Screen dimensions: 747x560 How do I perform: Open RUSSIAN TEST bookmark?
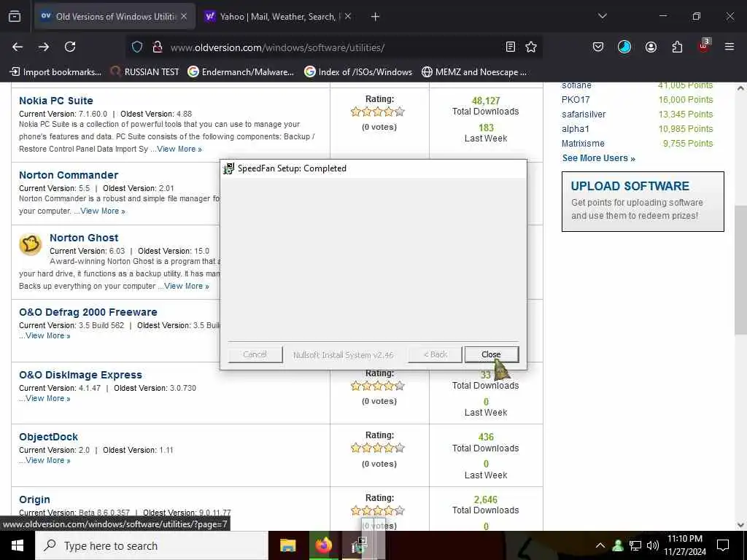(x=145, y=72)
